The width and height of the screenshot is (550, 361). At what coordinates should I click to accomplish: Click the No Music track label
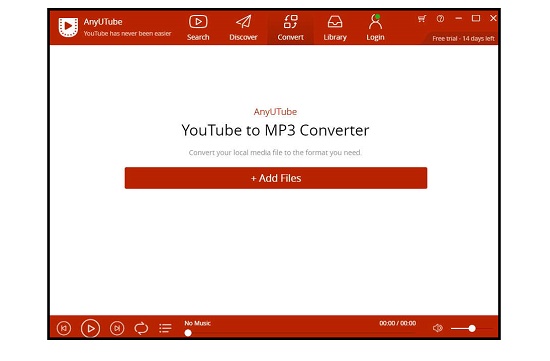pyautogui.click(x=197, y=323)
